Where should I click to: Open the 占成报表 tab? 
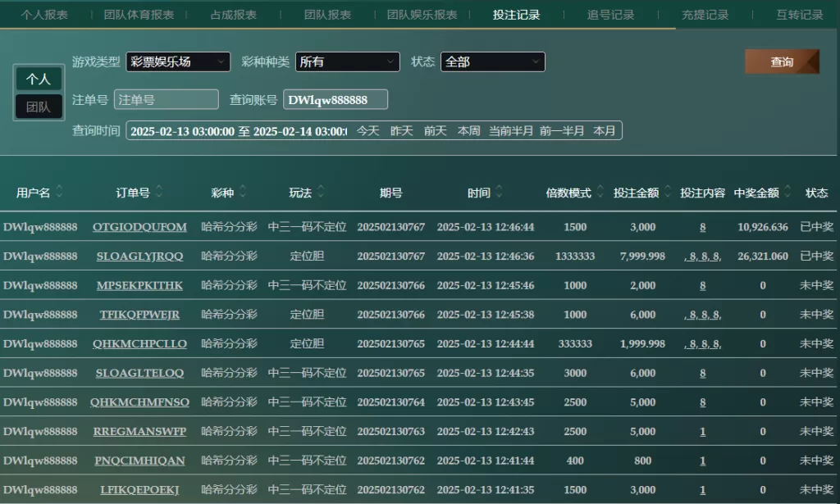click(x=234, y=15)
